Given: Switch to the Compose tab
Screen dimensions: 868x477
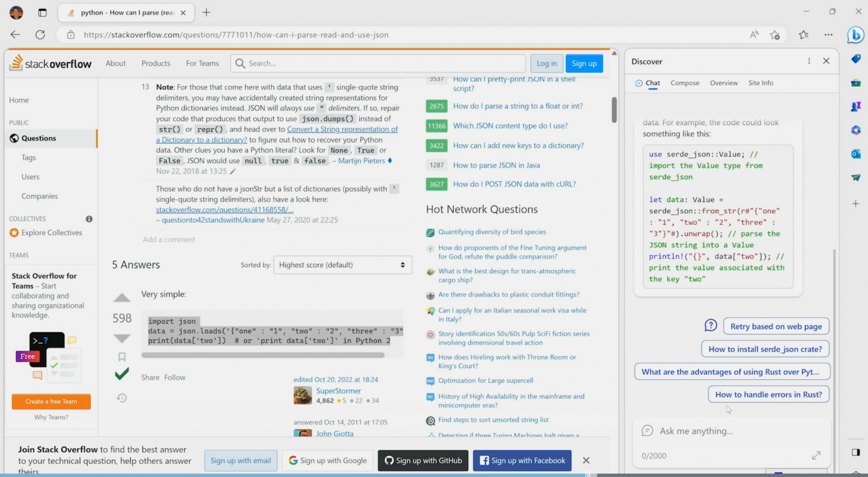Looking at the screenshot, I should (x=685, y=83).
